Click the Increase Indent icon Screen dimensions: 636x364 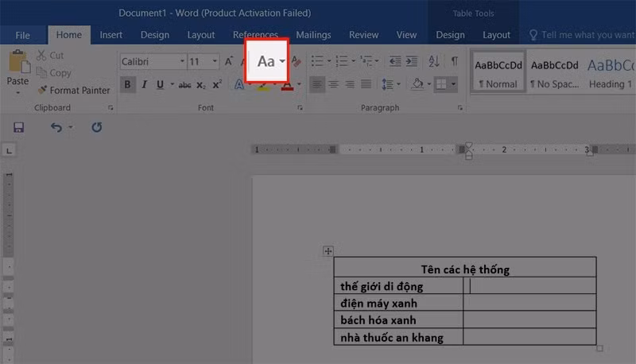coord(412,61)
